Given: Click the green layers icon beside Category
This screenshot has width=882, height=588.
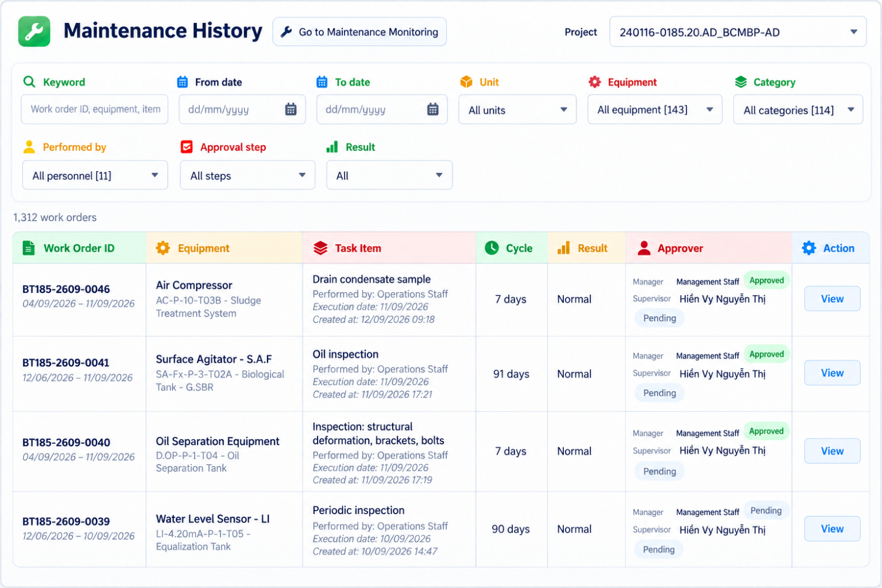Looking at the screenshot, I should [741, 82].
